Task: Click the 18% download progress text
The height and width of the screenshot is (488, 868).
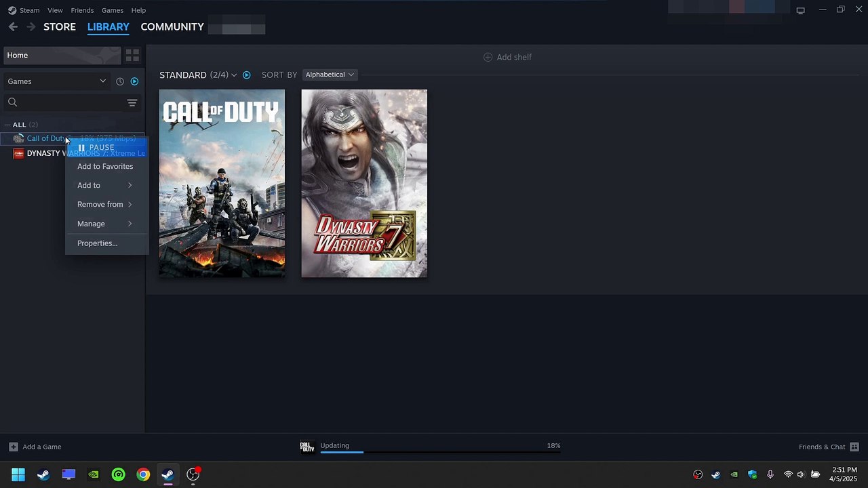Action: [x=553, y=445]
